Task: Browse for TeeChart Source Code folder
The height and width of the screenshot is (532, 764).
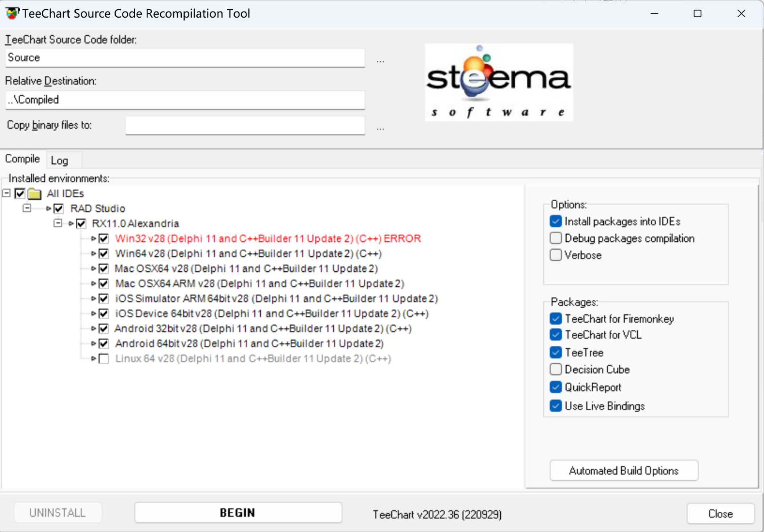Action: (380, 61)
